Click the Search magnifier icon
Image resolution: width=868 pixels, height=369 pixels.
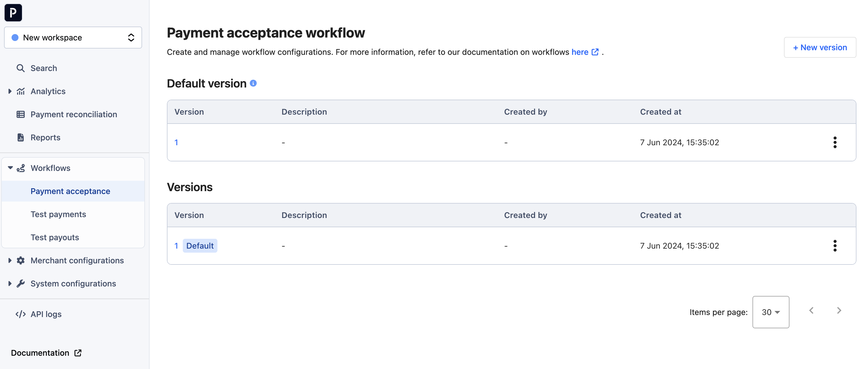pos(21,68)
